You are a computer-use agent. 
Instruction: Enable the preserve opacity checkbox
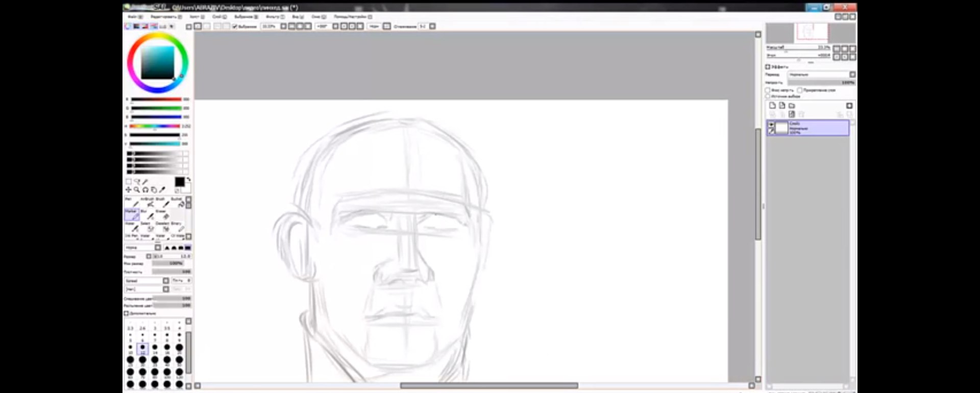click(x=768, y=90)
